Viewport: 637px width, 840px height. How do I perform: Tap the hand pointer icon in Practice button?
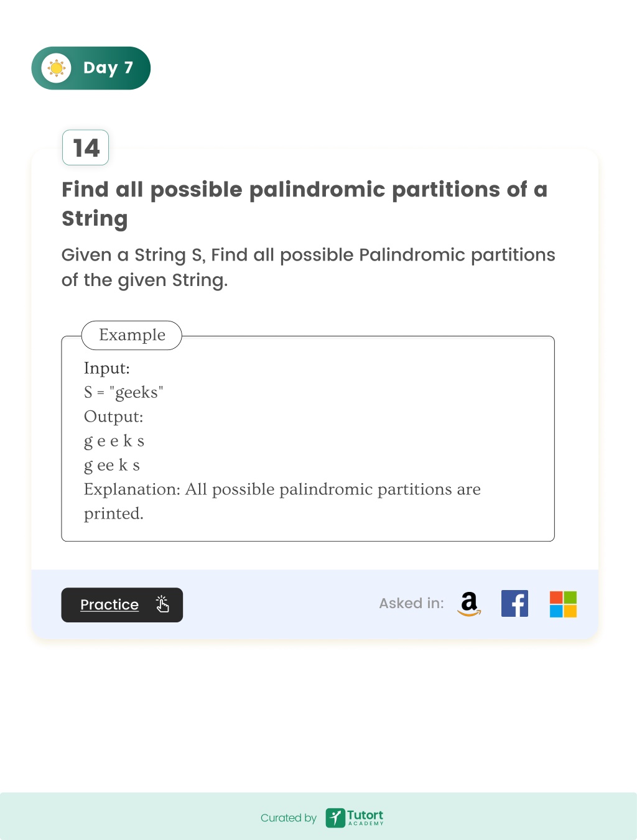(162, 604)
